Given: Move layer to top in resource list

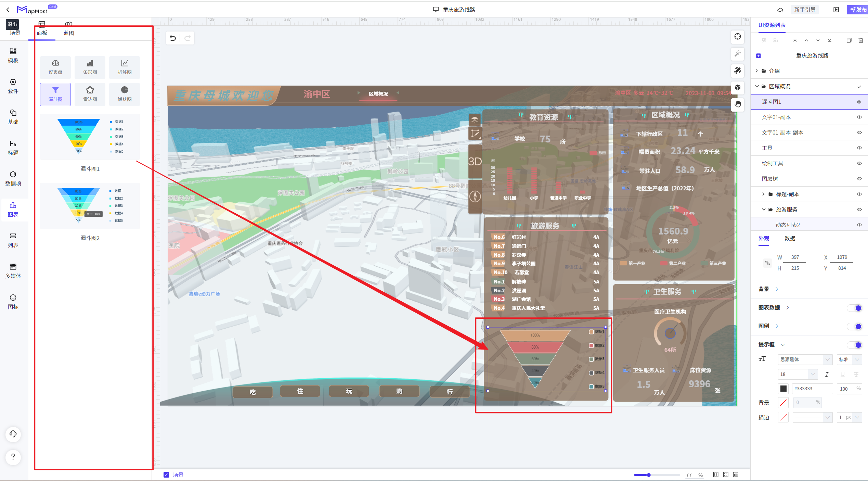Looking at the screenshot, I should click(795, 40).
